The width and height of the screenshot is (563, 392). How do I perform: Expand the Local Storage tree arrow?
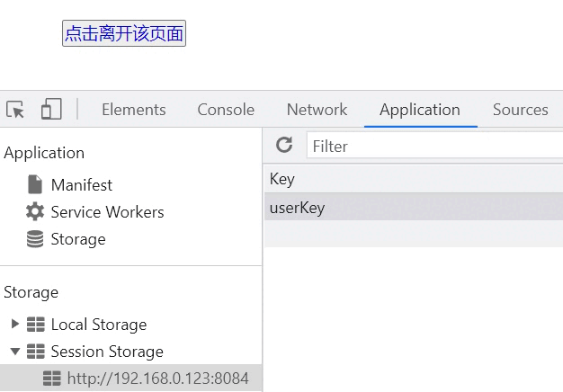[14, 324]
